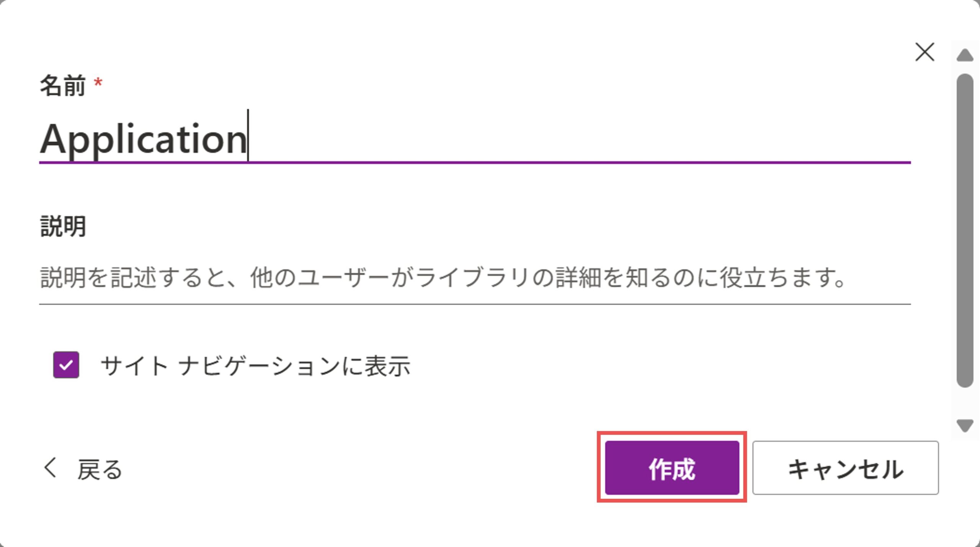The width and height of the screenshot is (980, 547).
Task: Go back using the 戻る link
Action: coord(100,469)
